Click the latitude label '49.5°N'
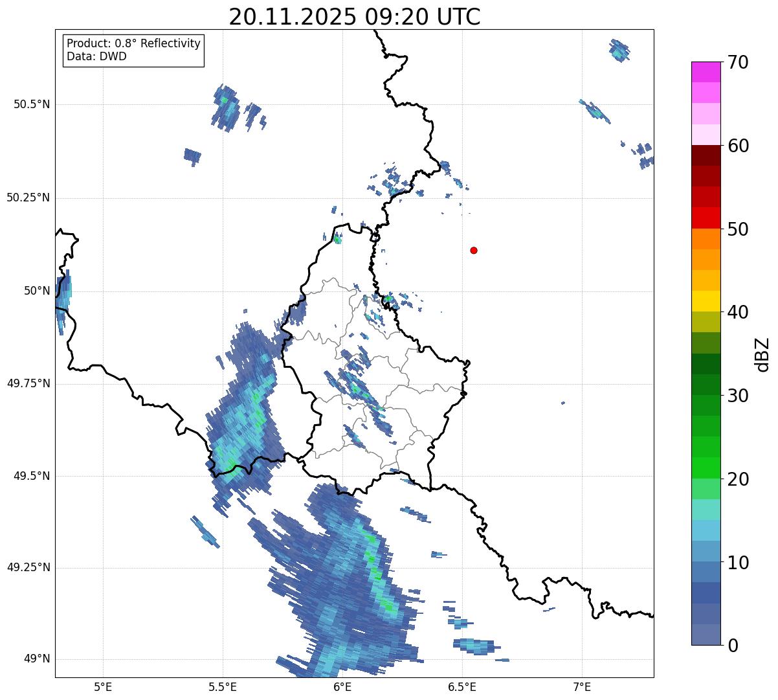This screenshot has width=778, height=700. (x=31, y=476)
